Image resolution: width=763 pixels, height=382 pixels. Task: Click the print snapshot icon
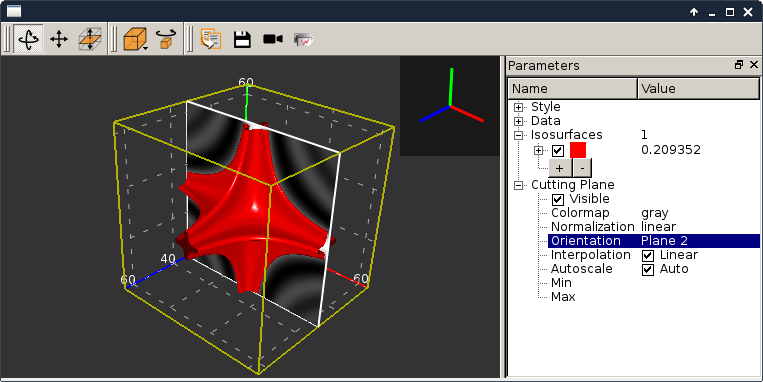(x=303, y=39)
